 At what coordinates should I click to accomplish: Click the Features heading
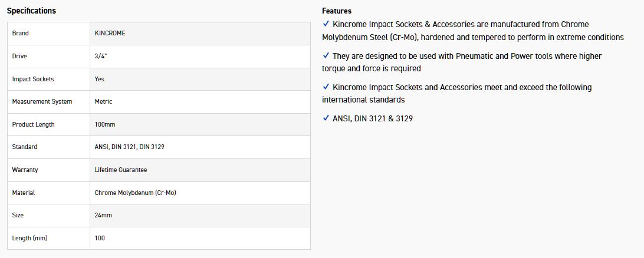(x=337, y=11)
